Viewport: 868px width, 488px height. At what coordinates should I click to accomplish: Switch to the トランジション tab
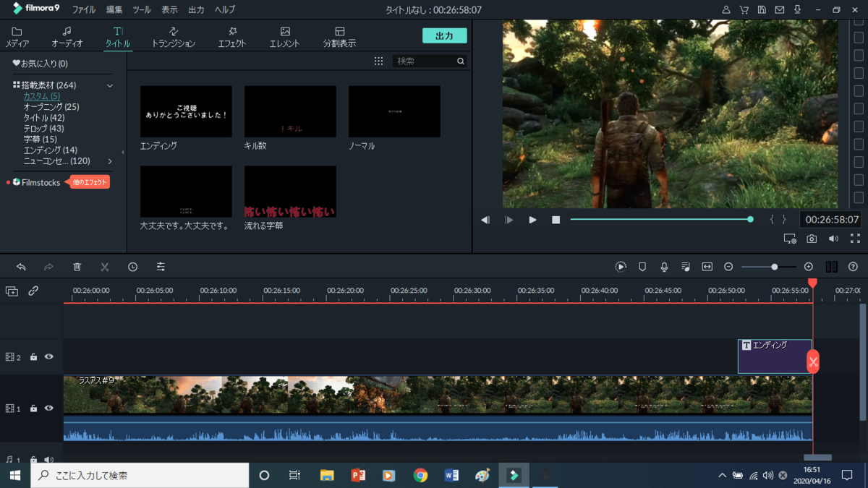(x=174, y=37)
